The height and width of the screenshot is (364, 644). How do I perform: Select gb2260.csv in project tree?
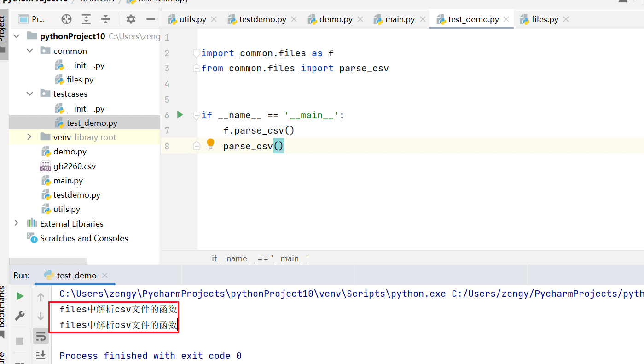click(x=75, y=166)
